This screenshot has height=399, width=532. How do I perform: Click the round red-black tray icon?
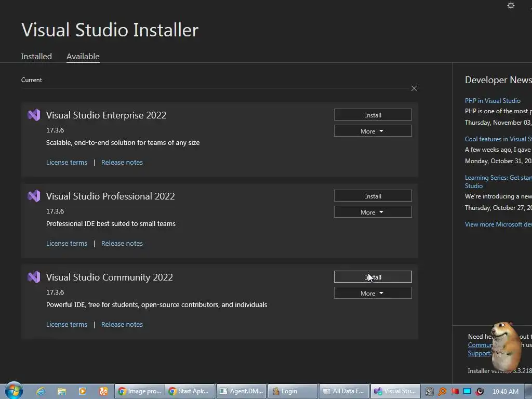point(480,392)
